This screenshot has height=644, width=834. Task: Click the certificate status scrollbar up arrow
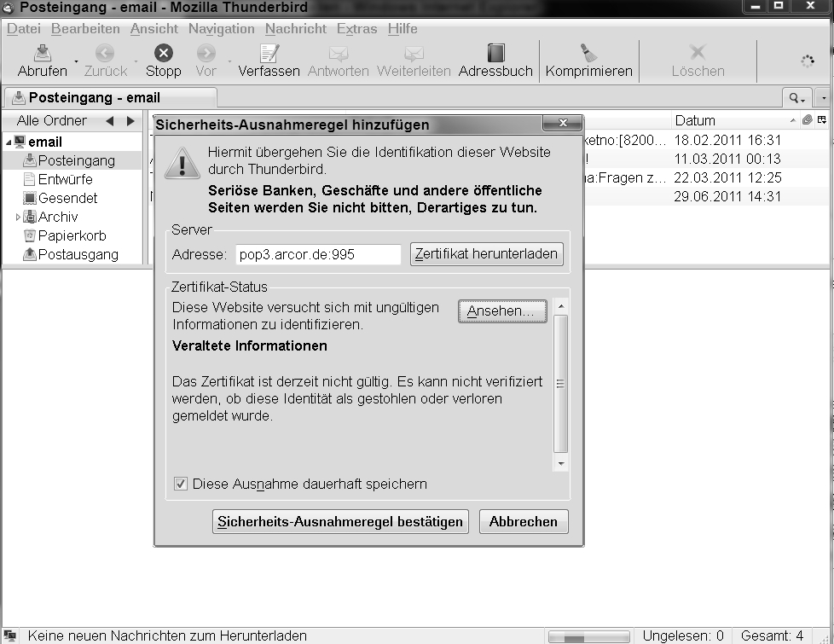coord(560,306)
